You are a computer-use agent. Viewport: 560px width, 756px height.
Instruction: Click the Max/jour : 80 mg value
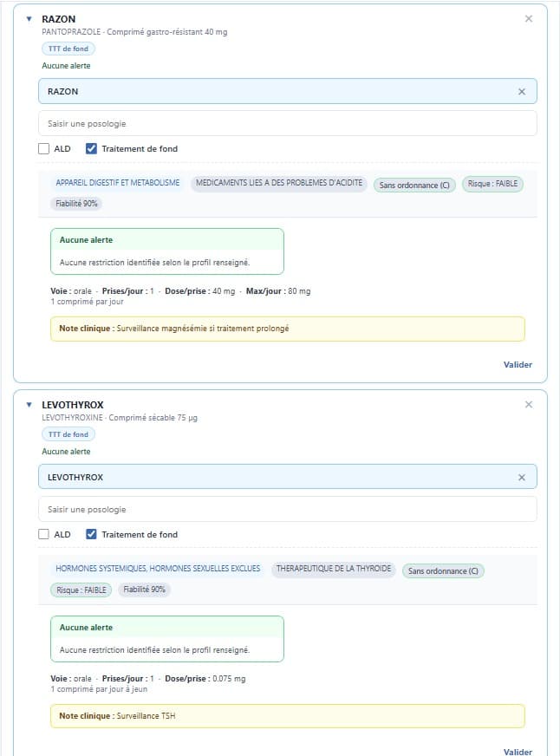coord(278,291)
